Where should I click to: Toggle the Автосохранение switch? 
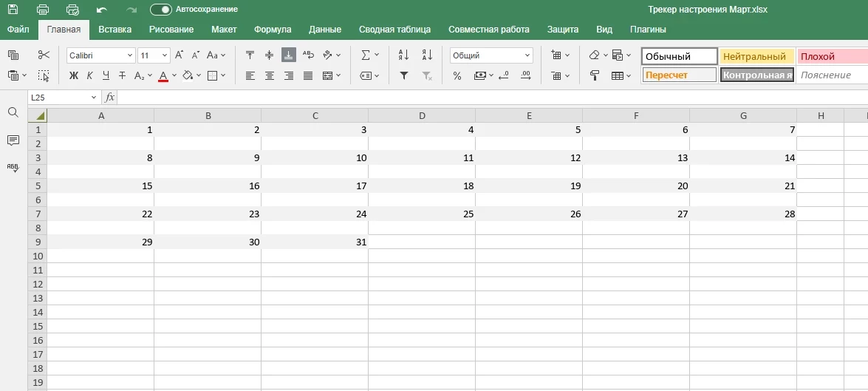click(x=160, y=9)
